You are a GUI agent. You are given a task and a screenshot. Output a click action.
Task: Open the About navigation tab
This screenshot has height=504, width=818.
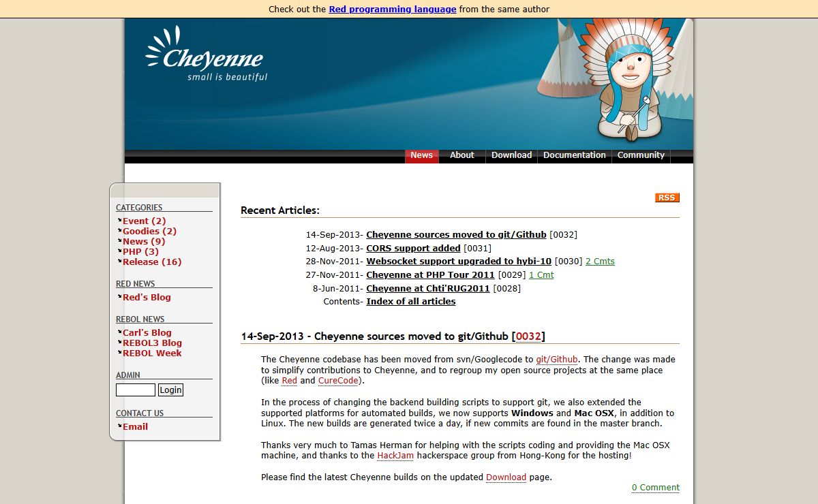coord(461,155)
